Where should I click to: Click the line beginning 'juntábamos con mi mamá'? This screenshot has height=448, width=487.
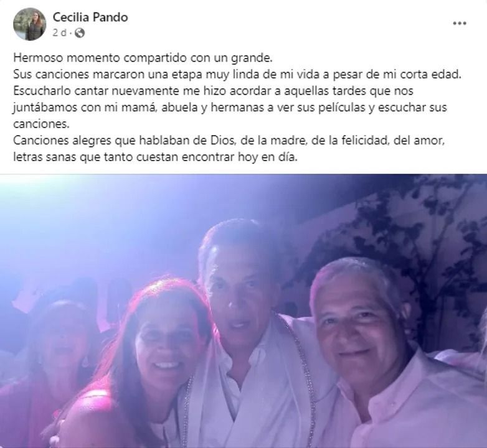(230, 108)
